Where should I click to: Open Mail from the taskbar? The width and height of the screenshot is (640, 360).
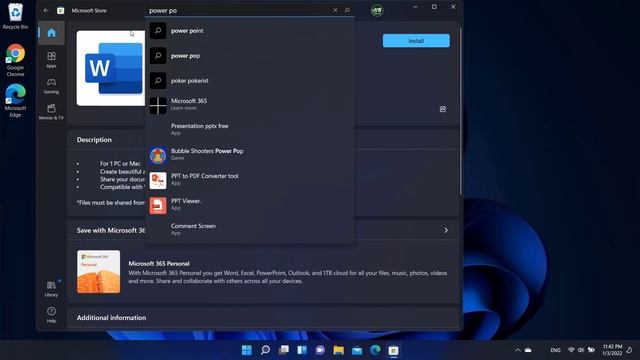[x=357, y=350]
